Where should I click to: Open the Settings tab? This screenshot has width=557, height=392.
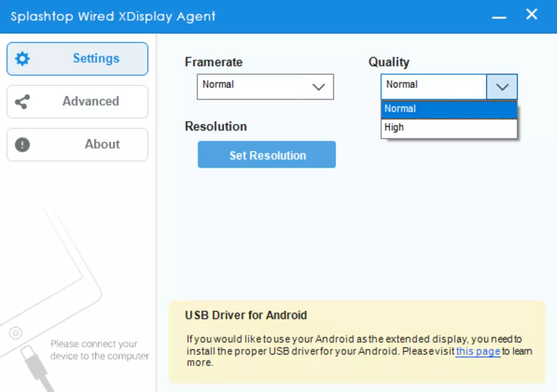click(77, 59)
